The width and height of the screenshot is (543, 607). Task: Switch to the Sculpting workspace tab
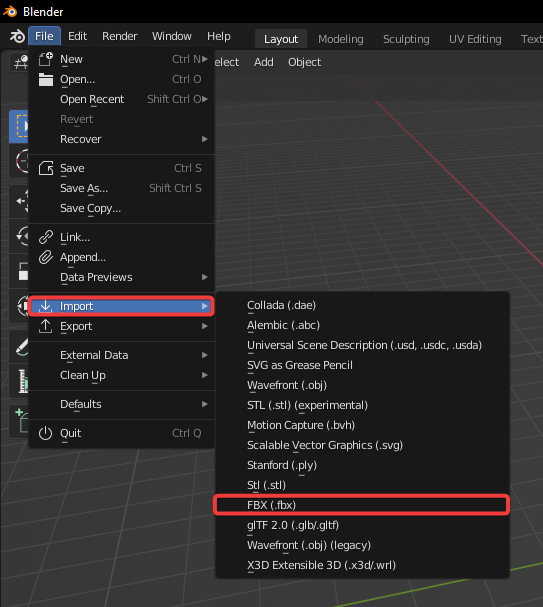point(406,39)
